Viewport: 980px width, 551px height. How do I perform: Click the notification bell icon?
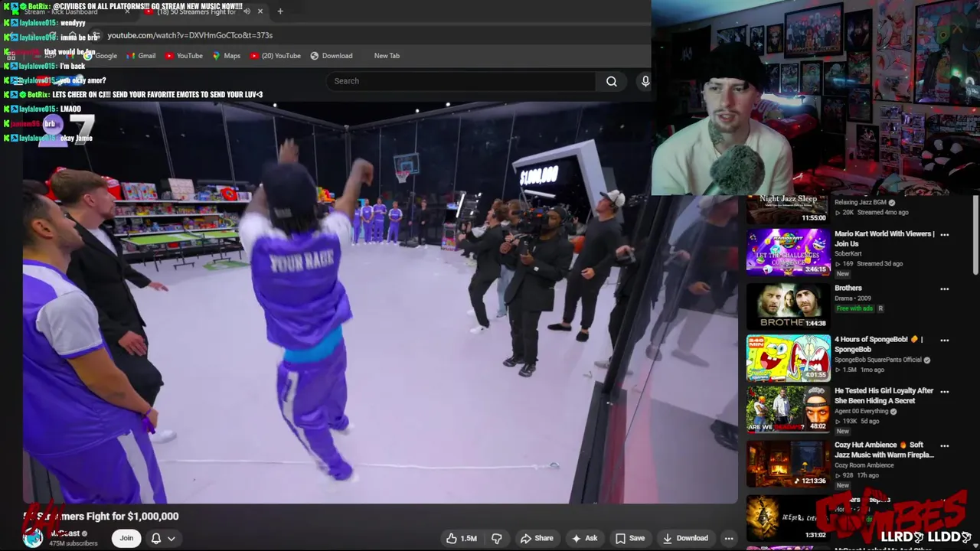click(156, 538)
